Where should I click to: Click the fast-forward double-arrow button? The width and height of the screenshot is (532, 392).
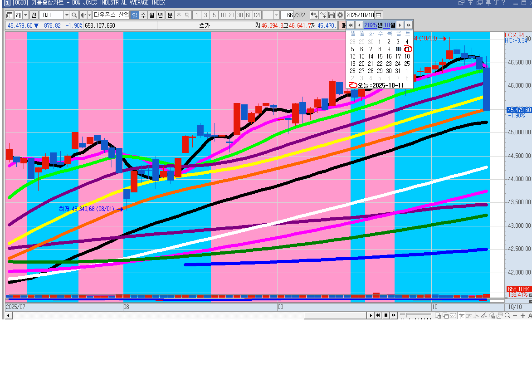click(x=394, y=316)
